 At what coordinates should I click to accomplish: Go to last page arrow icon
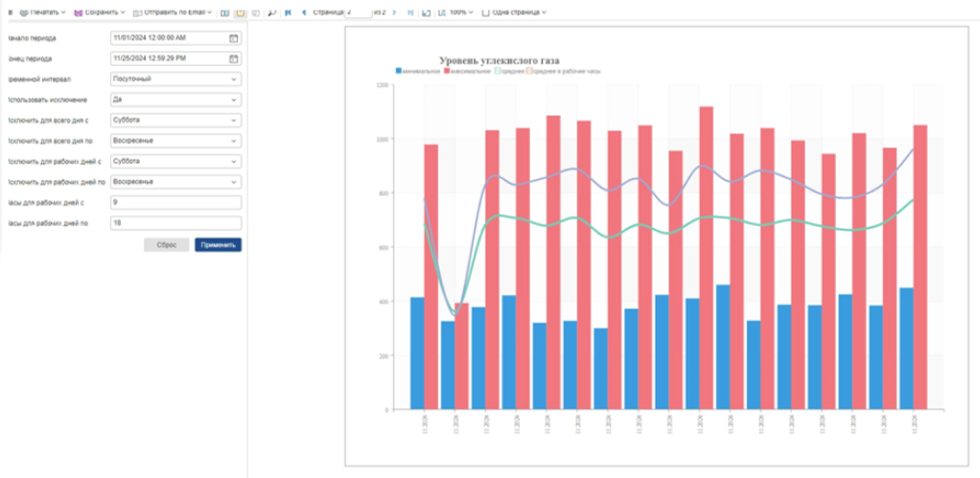pyautogui.click(x=410, y=12)
